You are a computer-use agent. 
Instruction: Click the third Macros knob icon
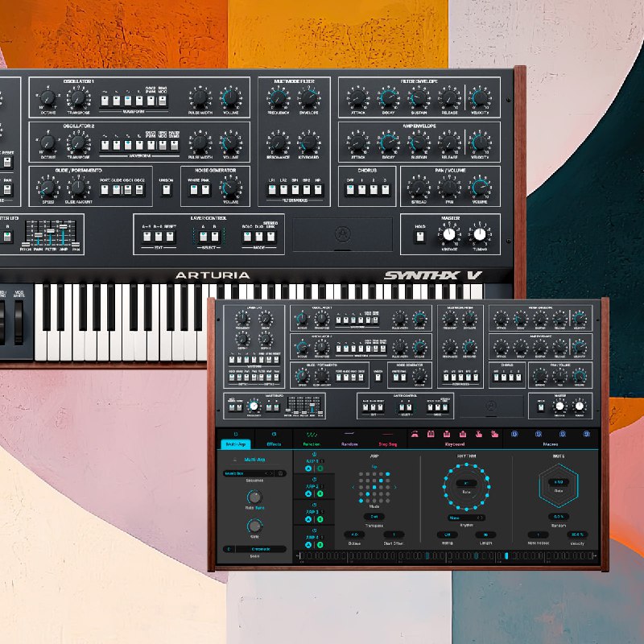click(x=562, y=434)
